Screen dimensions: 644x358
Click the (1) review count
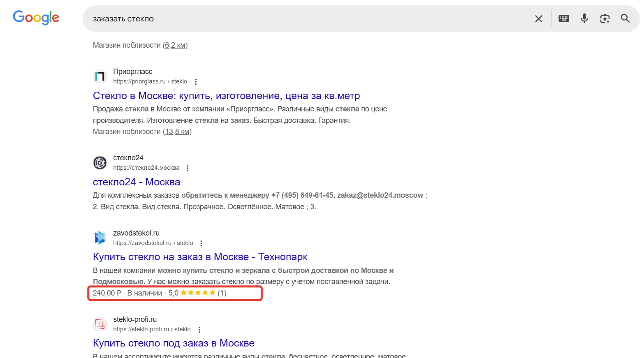(222, 293)
